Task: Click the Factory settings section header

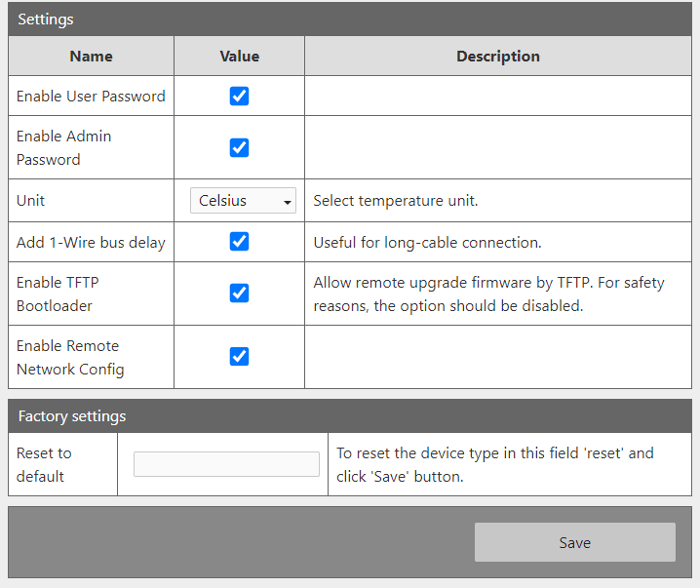Action: point(72,416)
